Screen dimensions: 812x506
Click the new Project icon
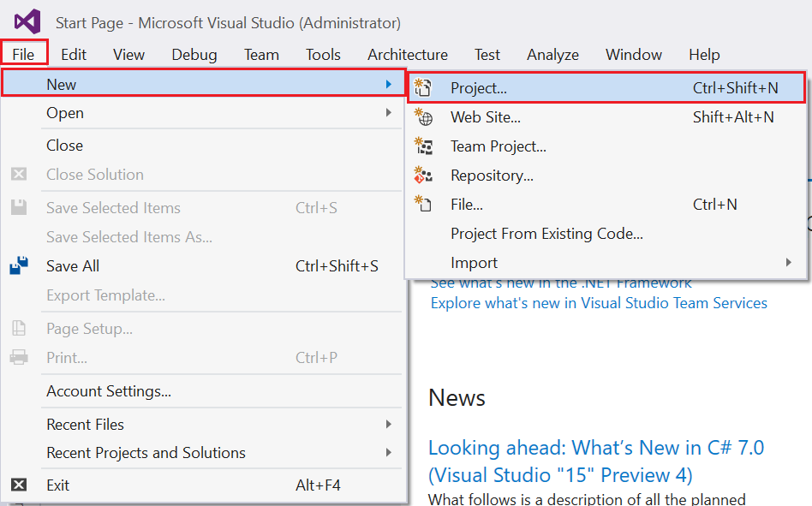pos(422,87)
